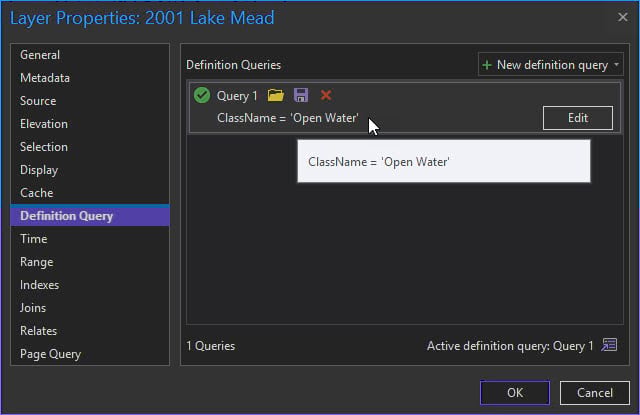Viewport: 640px width, 415px height.
Task: Click the active definition query switch icon
Action: (609, 346)
